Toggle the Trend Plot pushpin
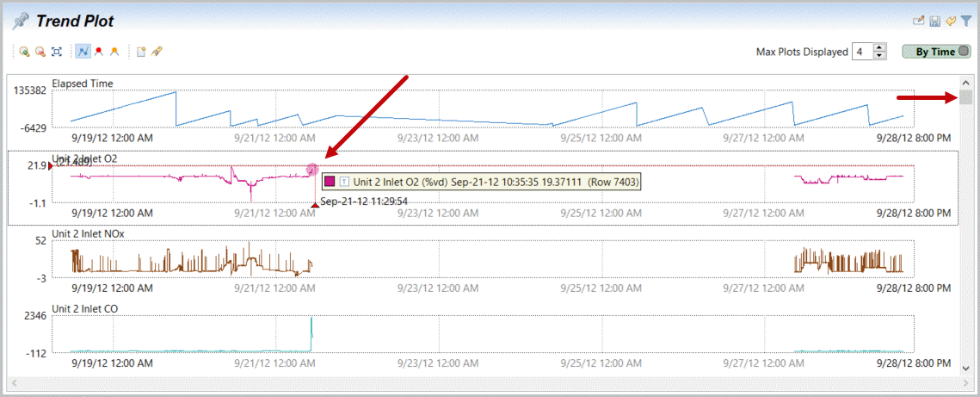Screen dimensions: 980x397 (x=21, y=21)
